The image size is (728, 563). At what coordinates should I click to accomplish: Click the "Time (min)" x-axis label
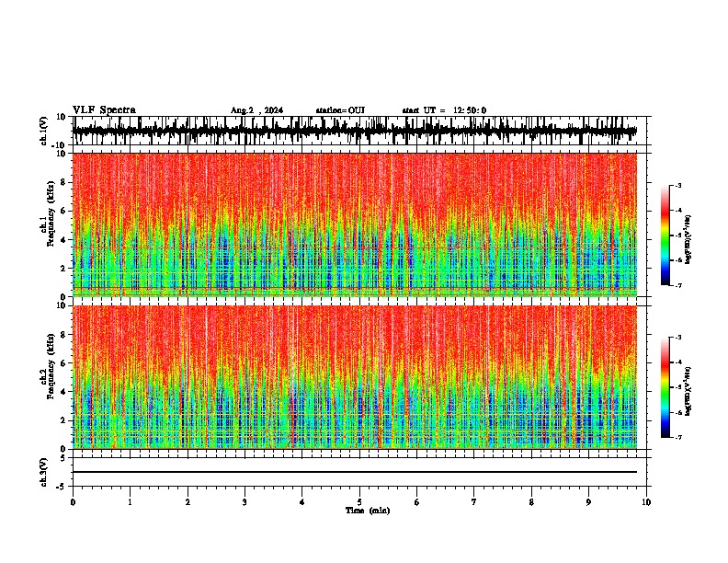[x=368, y=511]
